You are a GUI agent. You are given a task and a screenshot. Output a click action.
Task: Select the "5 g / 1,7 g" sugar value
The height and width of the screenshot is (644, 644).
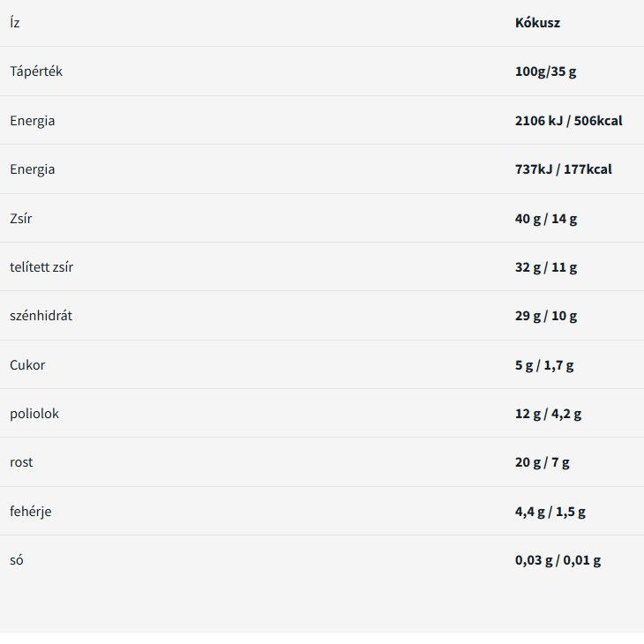(x=544, y=364)
